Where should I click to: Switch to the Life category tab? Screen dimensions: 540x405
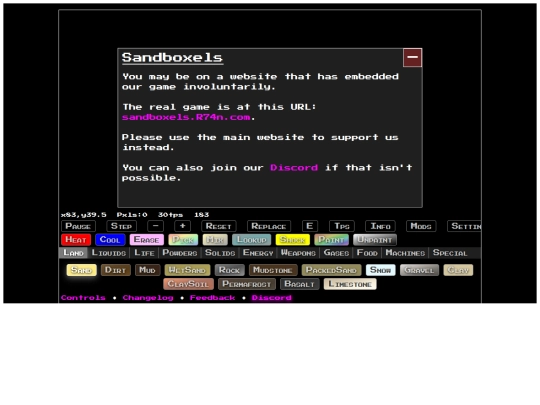(144, 253)
